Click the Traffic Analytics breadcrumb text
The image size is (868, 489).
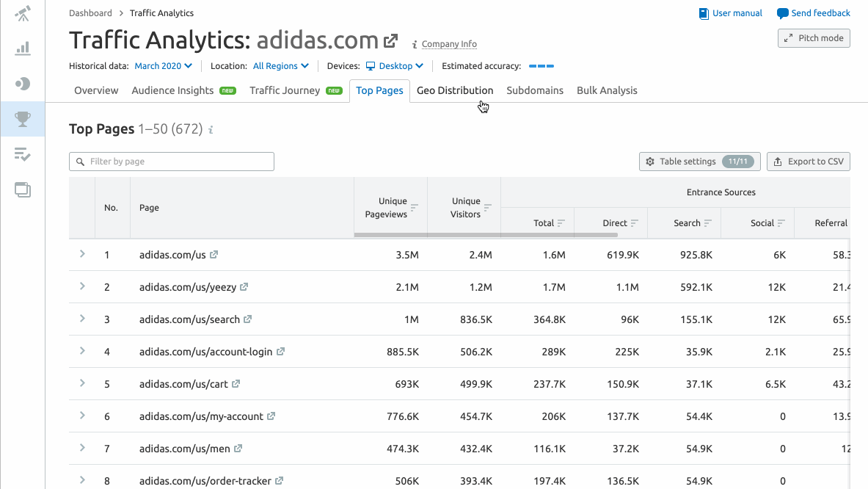(x=161, y=13)
